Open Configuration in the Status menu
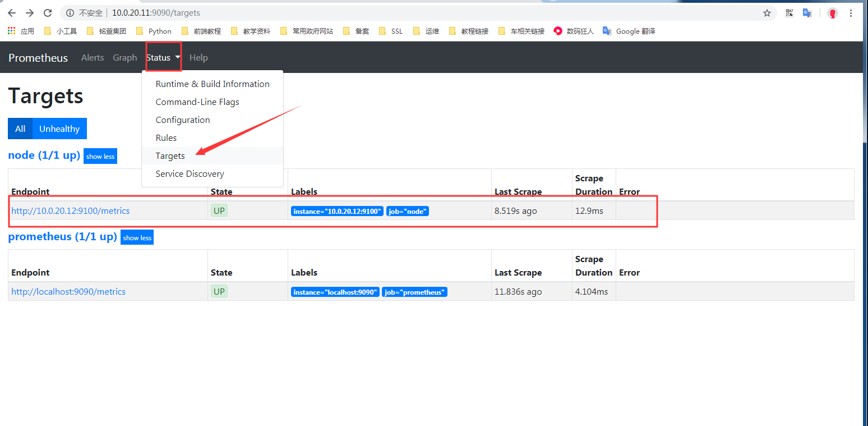The image size is (868, 426). tap(213, 120)
